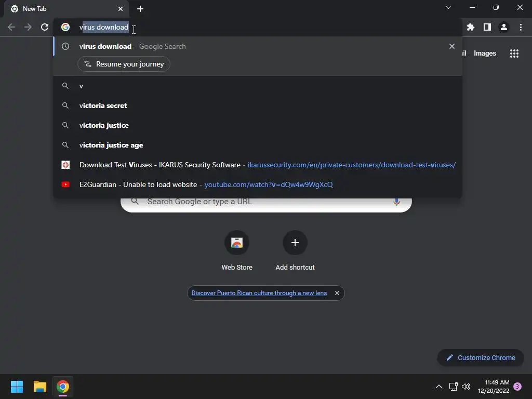This screenshot has width=532, height=399.
Task: Click the Chrome taskbar icon
Action: click(x=63, y=387)
